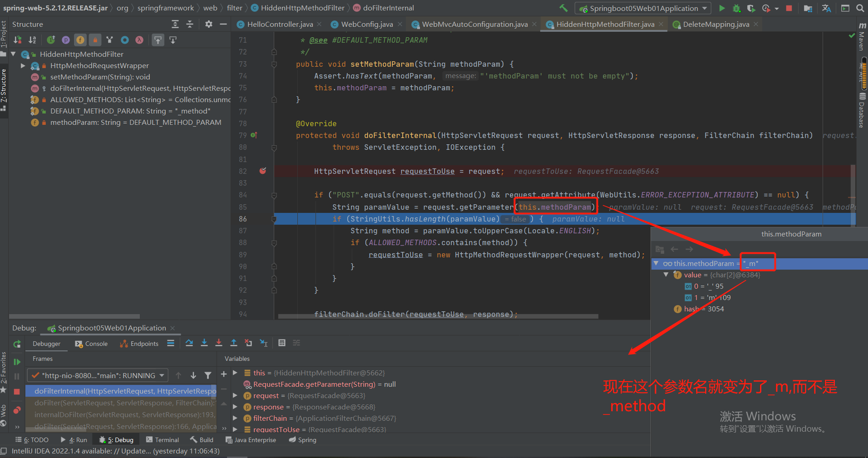Toggle Show Fields orange f icon
Viewport: 868px width, 458px height.
point(80,40)
